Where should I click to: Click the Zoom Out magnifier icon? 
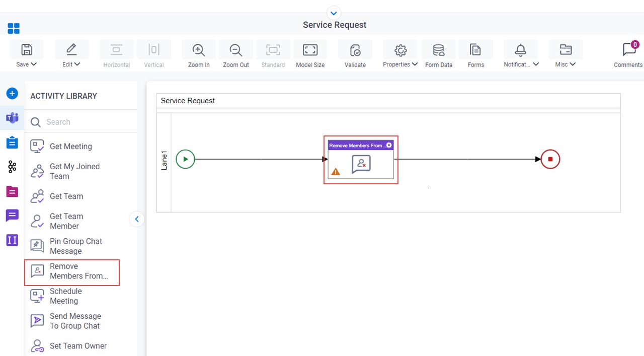236,50
